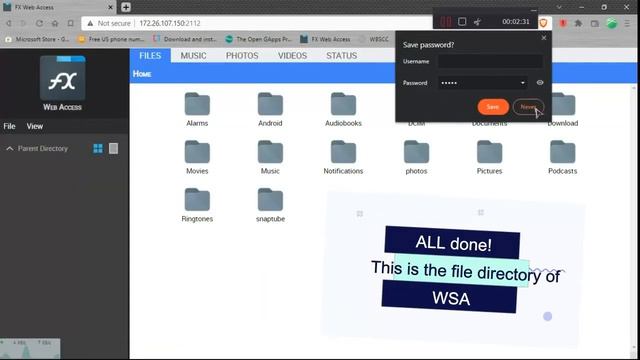
Task: Open the browser main menu
Action: pyautogui.click(x=627, y=23)
